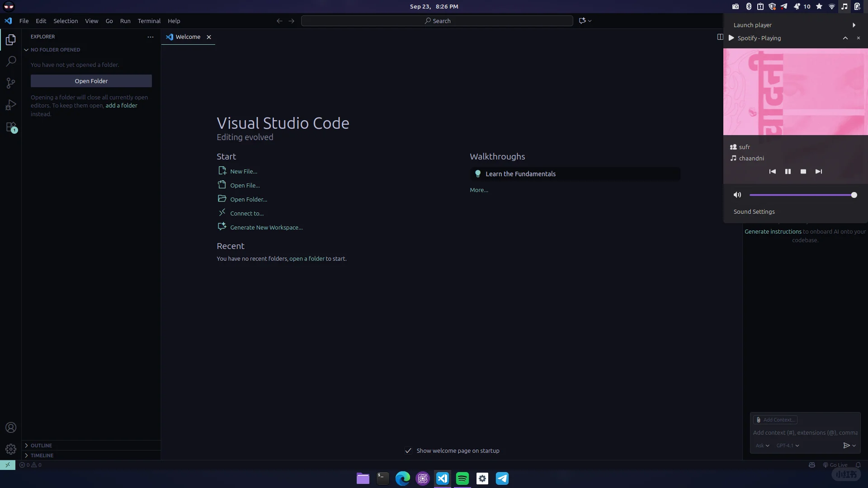The height and width of the screenshot is (488, 868).
Task: Open the Terminal menu
Action: 149,21
